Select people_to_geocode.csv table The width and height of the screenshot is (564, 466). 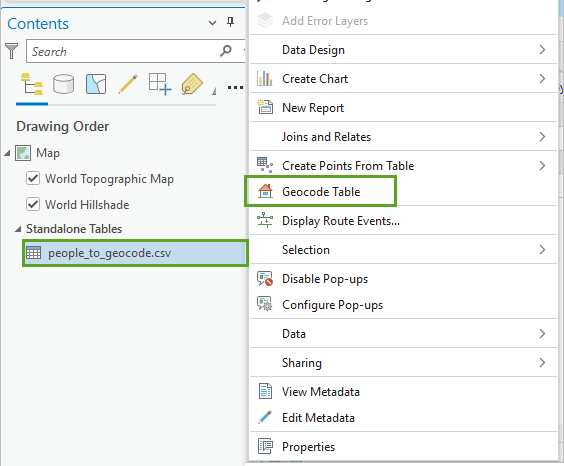tap(135, 253)
